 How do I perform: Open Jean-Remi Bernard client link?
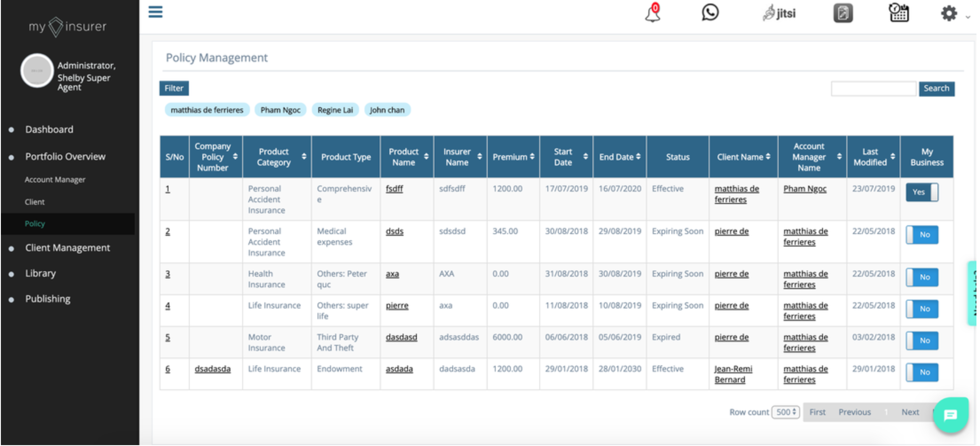tap(733, 374)
